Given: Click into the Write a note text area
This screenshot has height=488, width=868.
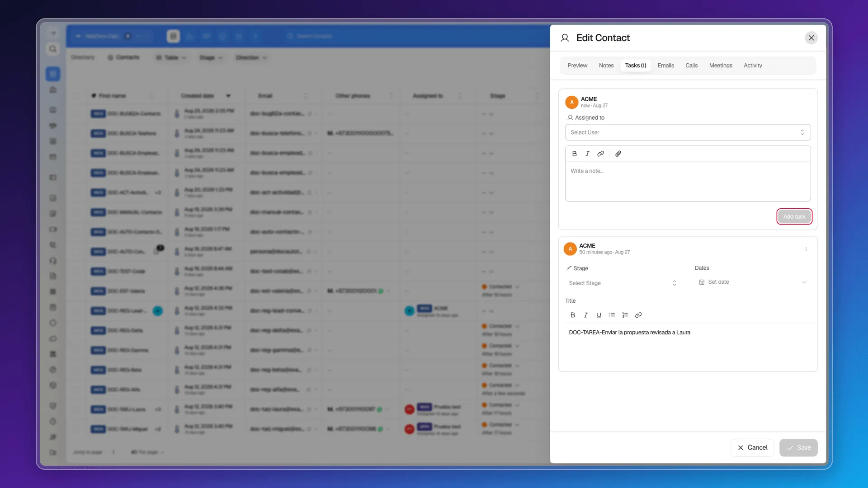Looking at the screenshot, I should 688,181.
